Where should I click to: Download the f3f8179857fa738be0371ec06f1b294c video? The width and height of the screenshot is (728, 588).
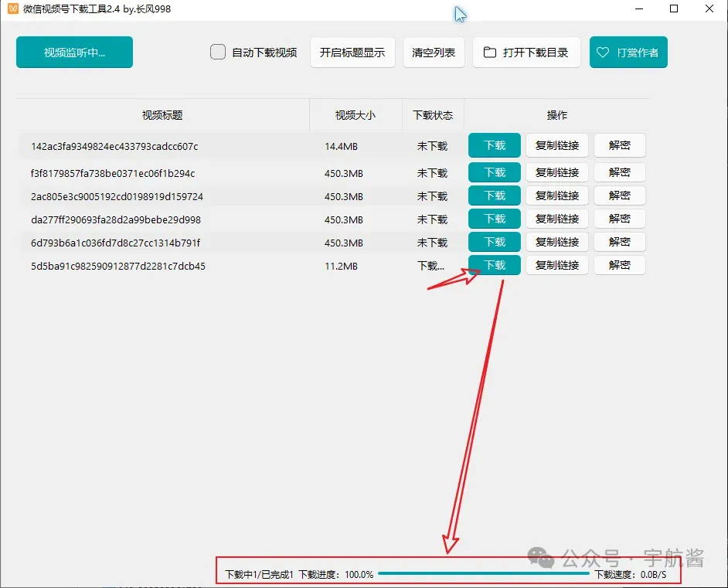[x=495, y=172]
